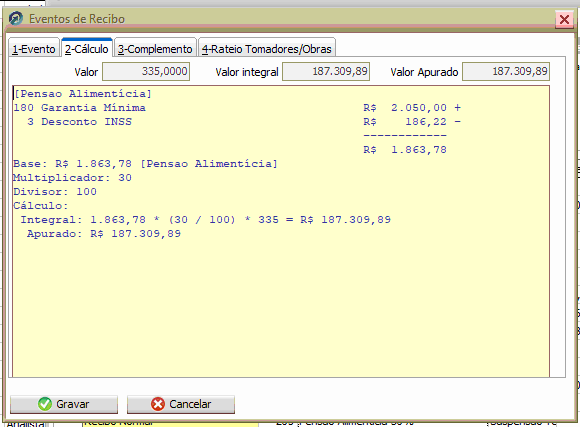Screen dimensions: 580x427
Task: Save with the Gravar button
Action: [x=64, y=404]
